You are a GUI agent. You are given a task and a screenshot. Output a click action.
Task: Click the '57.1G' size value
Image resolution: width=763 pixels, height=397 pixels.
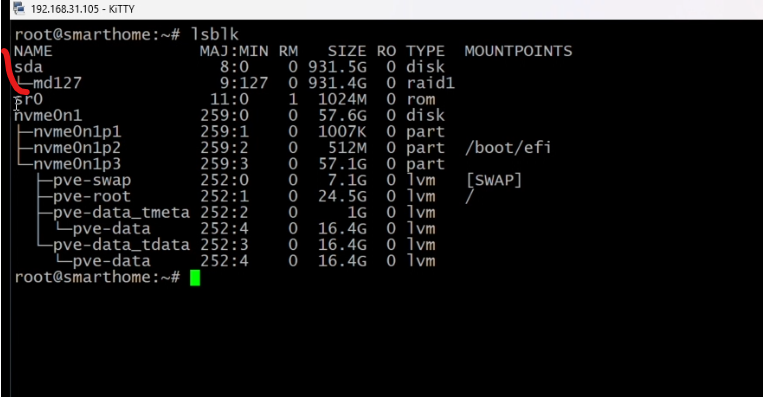click(x=342, y=164)
